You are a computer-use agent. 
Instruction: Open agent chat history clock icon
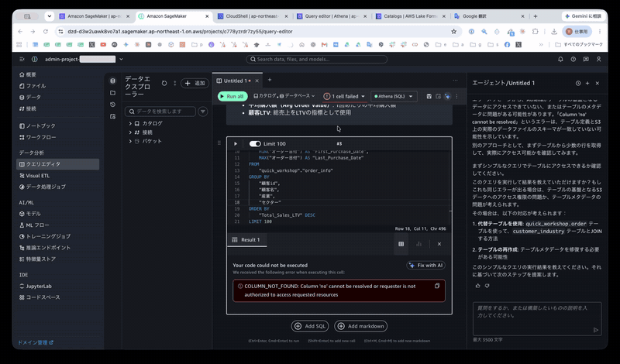[x=578, y=84]
